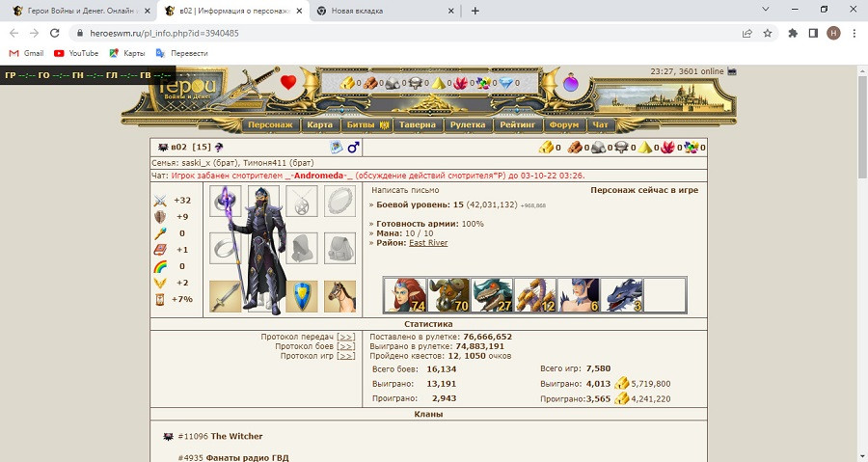The image size is (868, 462).
Task: Click the address bar URL
Action: click(164, 33)
